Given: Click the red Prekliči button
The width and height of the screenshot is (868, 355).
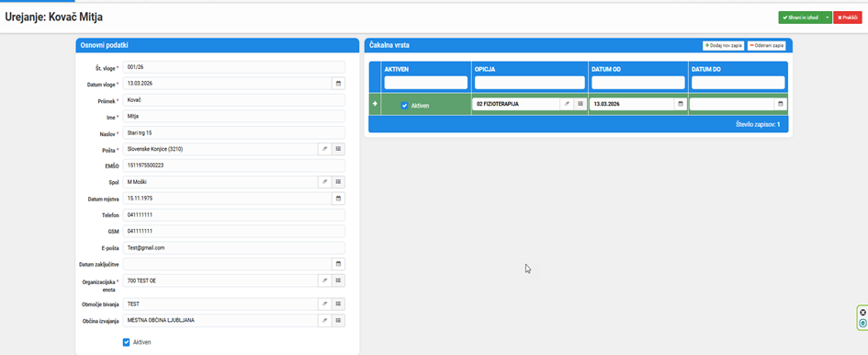Looking at the screenshot, I should pos(848,17).
